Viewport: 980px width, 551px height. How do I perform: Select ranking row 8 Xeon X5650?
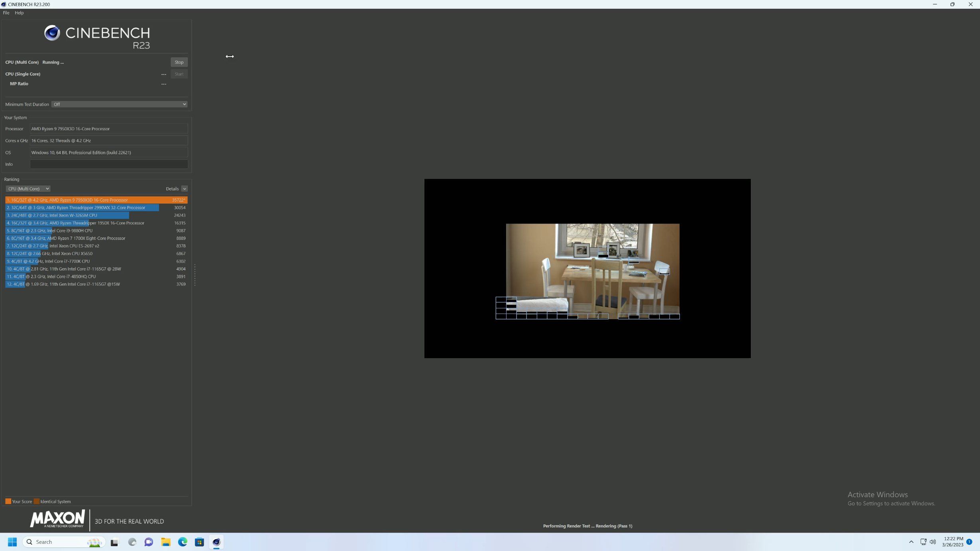pos(96,253)
